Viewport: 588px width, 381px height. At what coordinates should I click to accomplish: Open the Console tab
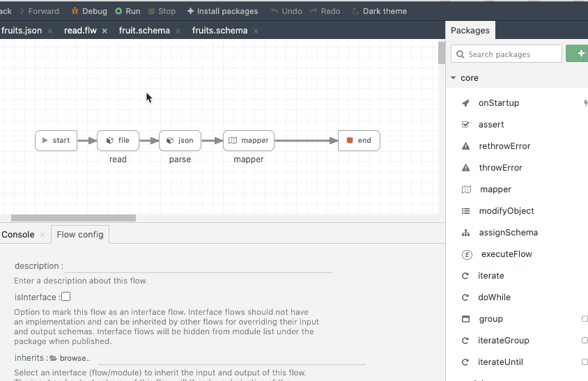click(x=18, y=234)
